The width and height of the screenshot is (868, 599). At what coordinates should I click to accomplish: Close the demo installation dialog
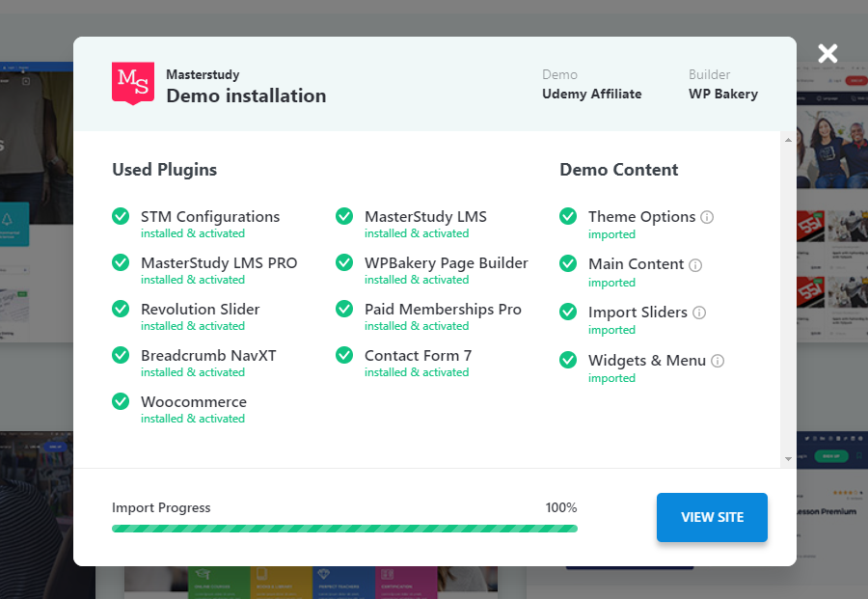(x=827, y=53)
